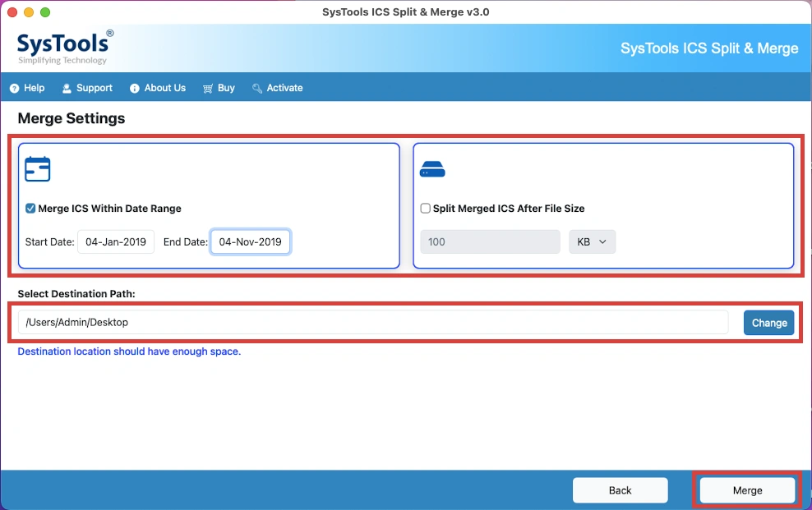Screen dimensions: 812x510
Task: Click the End Date field 04-Nov-2019
Action: tap(250, 241)
